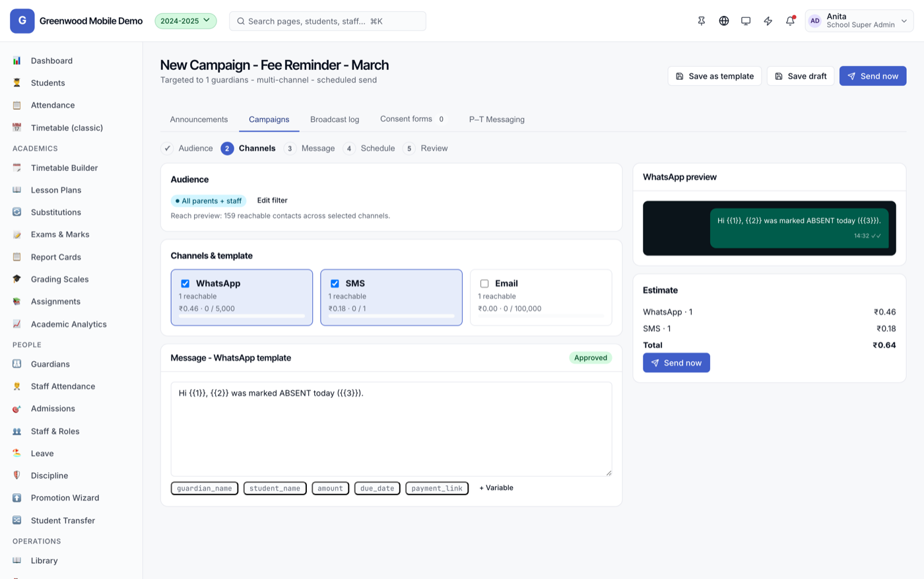Switch to the Announcements tab

199,119
